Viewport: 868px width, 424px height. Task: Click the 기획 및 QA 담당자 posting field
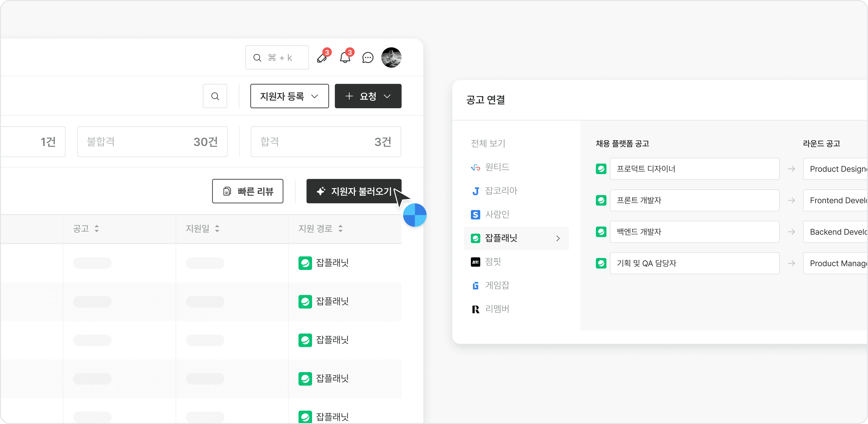coord(694,263)
